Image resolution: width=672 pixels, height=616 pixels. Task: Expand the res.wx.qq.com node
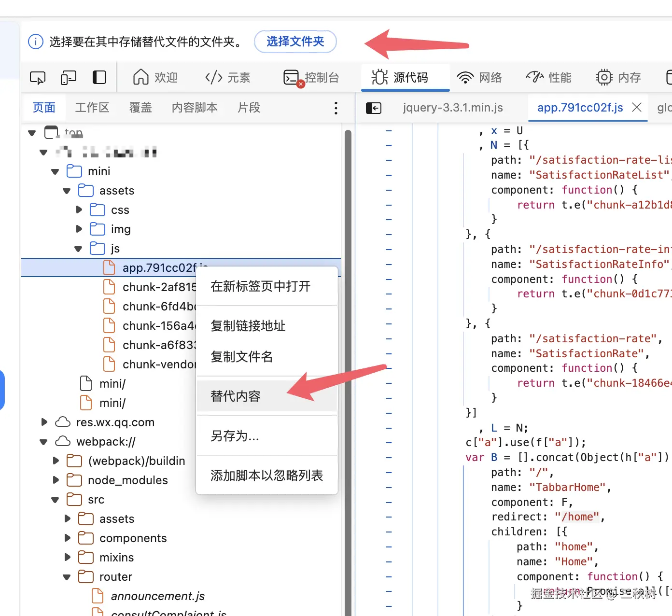point(44,422)
